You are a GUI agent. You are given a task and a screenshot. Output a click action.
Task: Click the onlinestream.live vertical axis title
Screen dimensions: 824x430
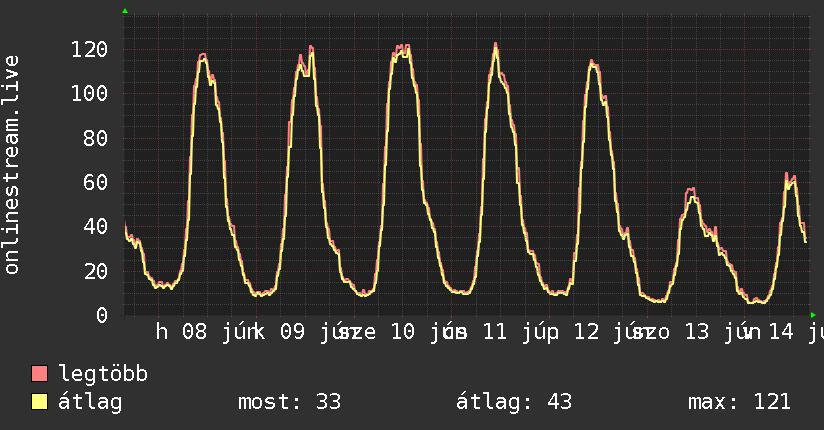tap(11, 165)
